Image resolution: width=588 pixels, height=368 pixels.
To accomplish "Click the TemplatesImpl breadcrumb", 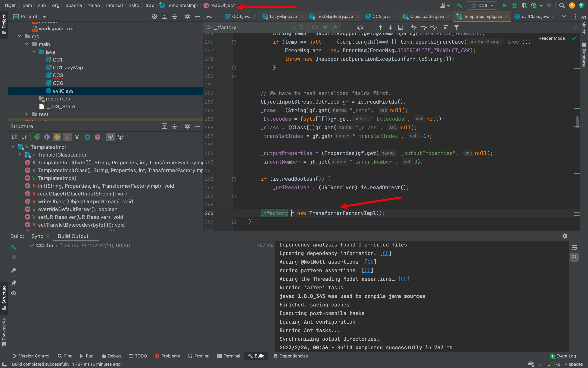I will click(179, 5).
